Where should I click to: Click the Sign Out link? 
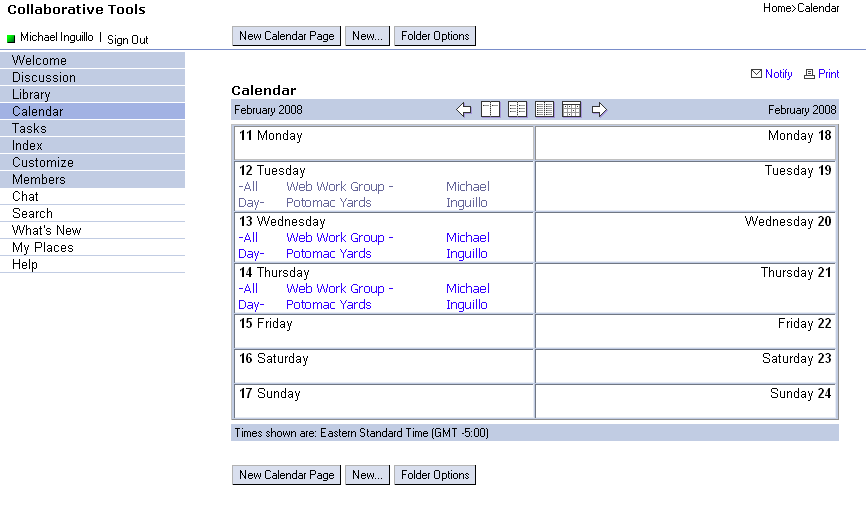point(127,40)
